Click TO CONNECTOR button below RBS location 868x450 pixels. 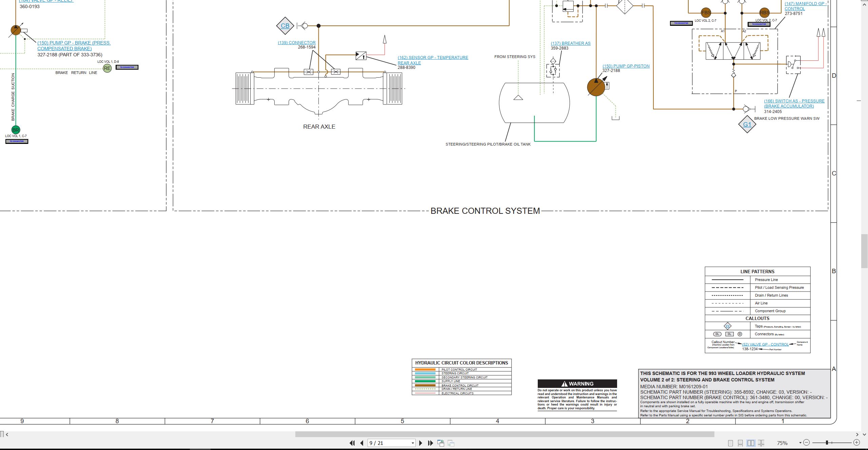[x=759, y=24]
